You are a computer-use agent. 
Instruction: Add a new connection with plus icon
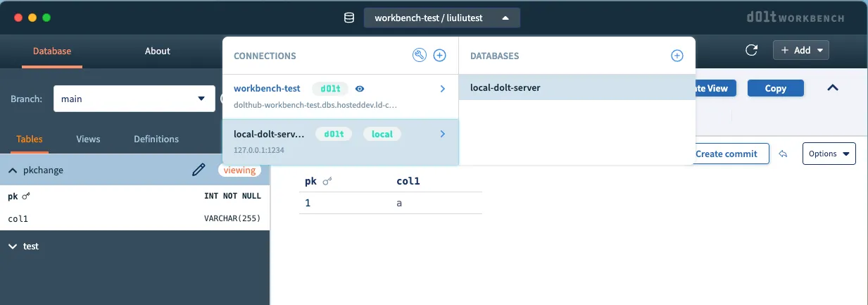(x=439, y=56)
